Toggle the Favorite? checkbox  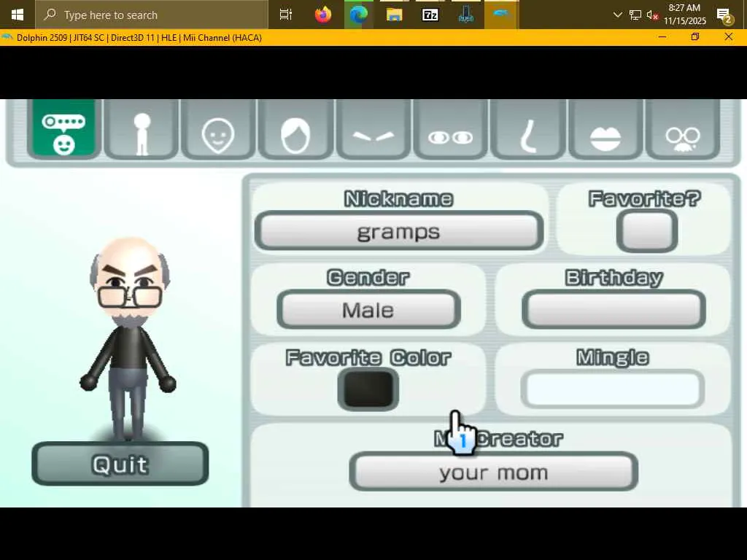[647, 231]
